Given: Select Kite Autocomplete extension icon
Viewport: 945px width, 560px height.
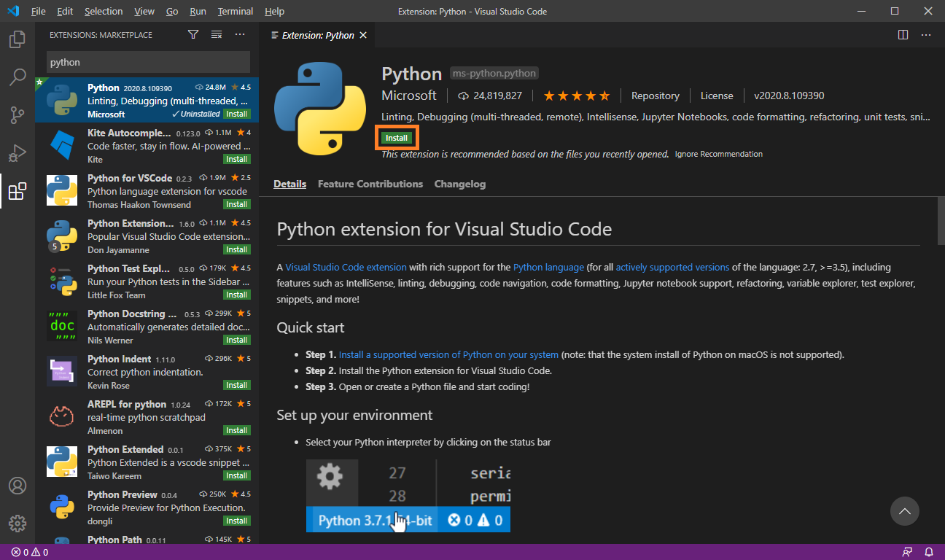Looking at the screenshot, I should [62, 144].
